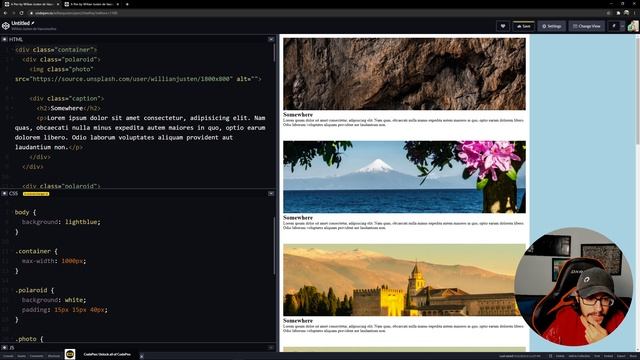Open JS editor settings gear

point(4,348)
